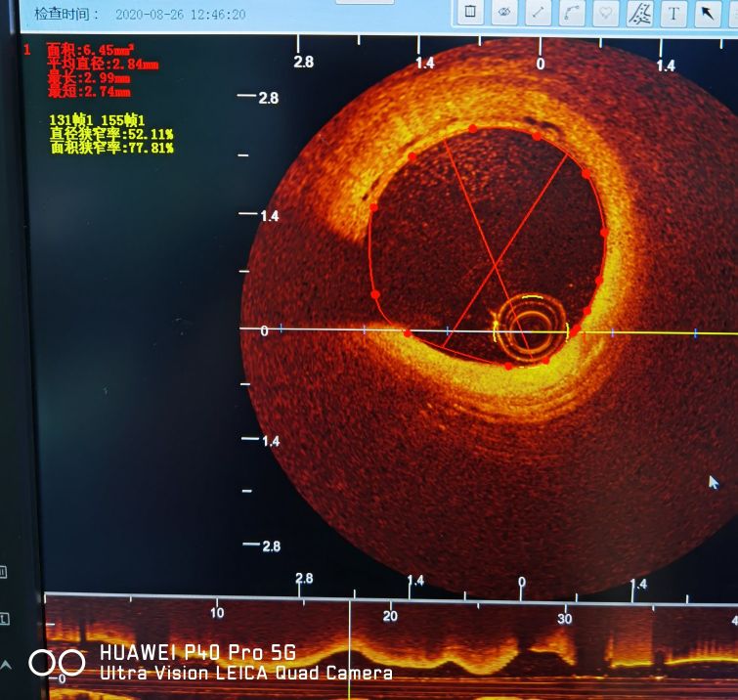Toggle the hide annotations eye icon

coord(504,12)
